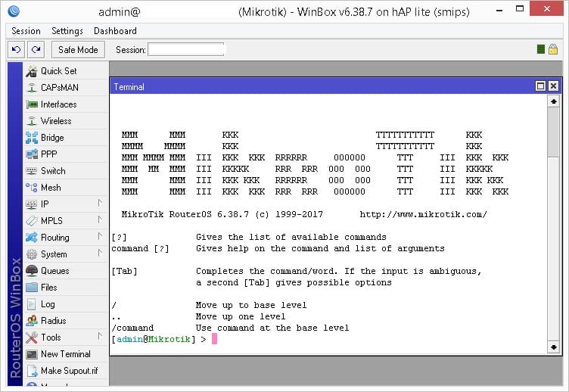
Task: Open CAPsMAN antenna icon
Action: [32, 88]
